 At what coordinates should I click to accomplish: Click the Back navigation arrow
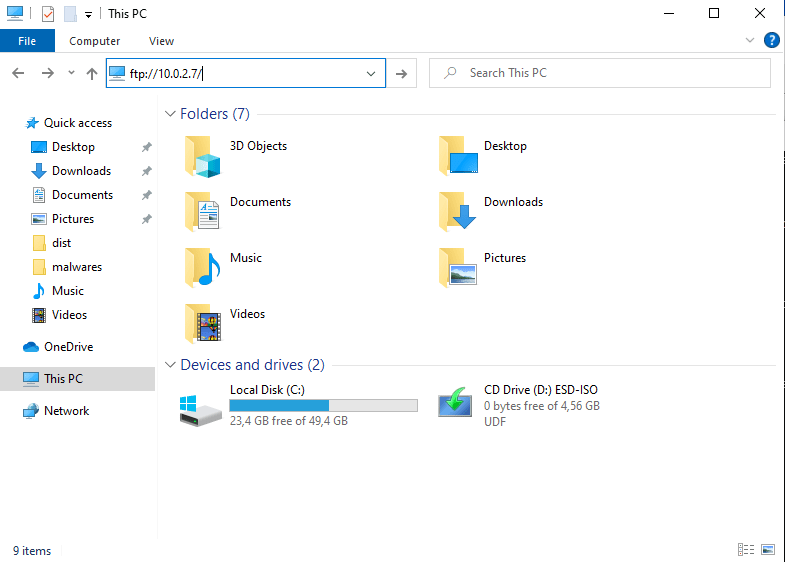pos(18,73)
